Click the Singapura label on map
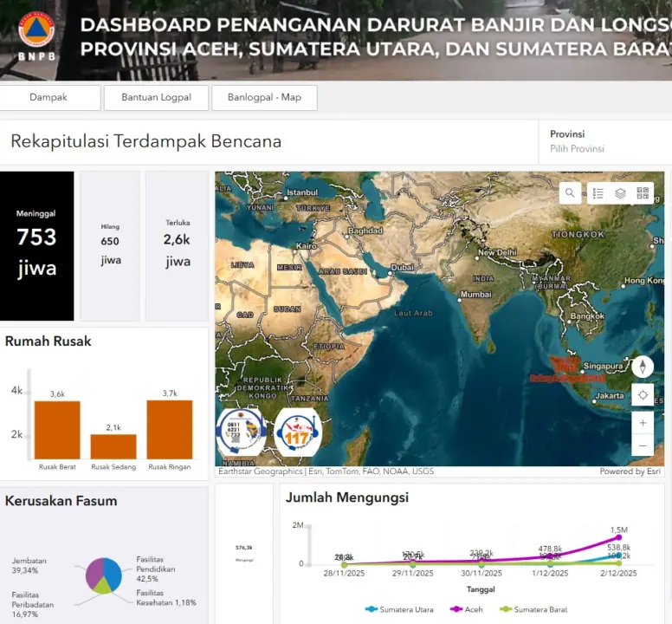Viewport: 672px width, 624px height. pyautogui.click(x=603, y=367)
